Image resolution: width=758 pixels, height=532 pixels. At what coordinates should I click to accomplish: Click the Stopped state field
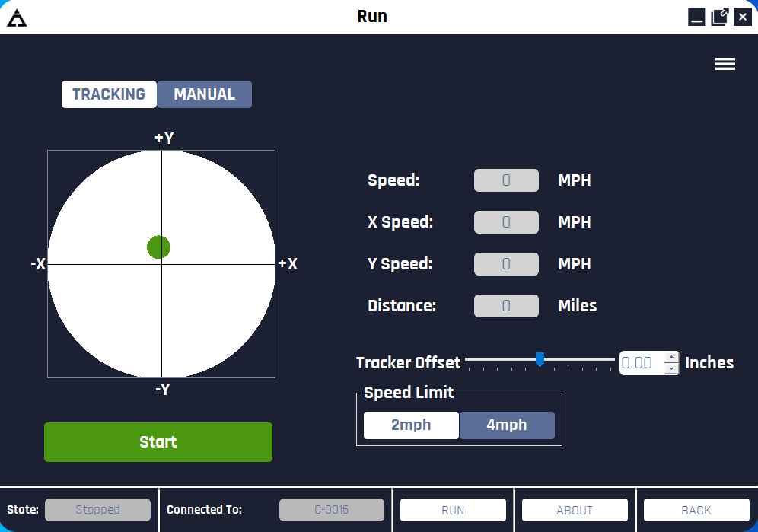97,510
